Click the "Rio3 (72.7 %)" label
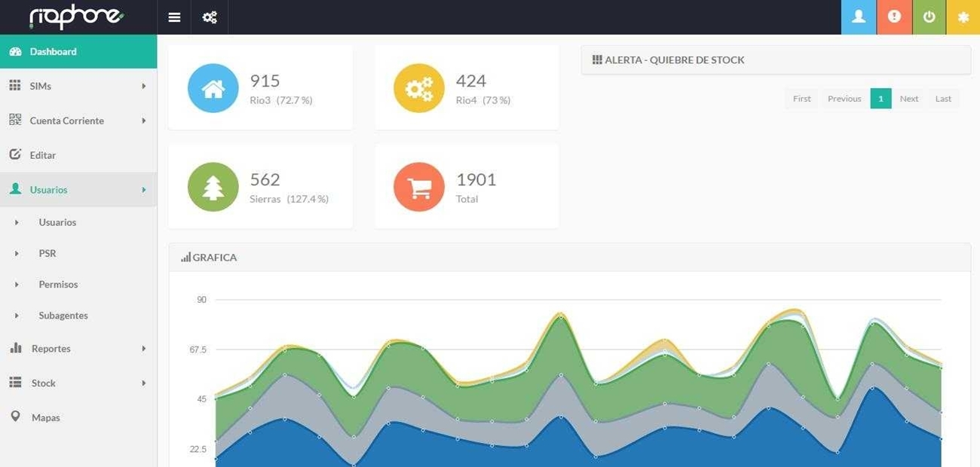 tap(280, 100)
